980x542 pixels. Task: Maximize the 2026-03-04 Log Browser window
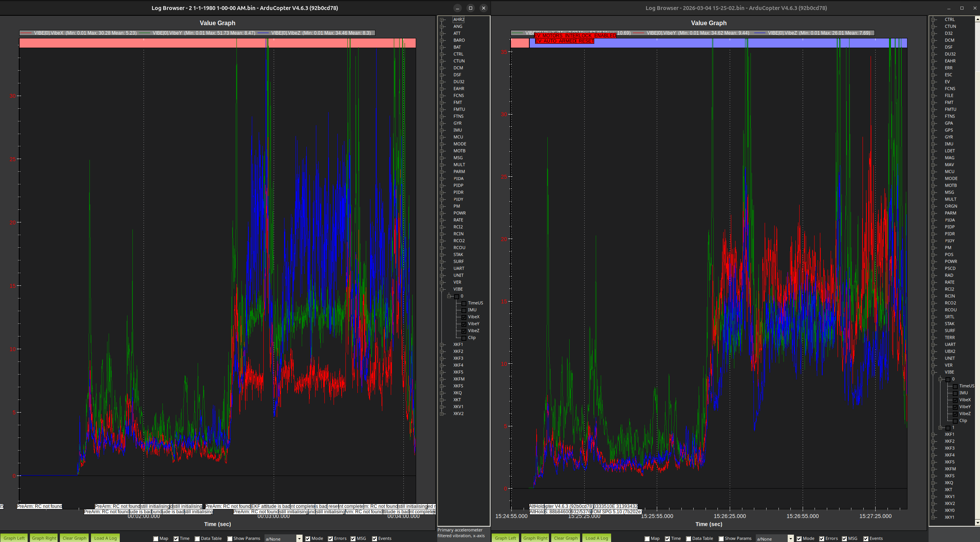(962, 8)
